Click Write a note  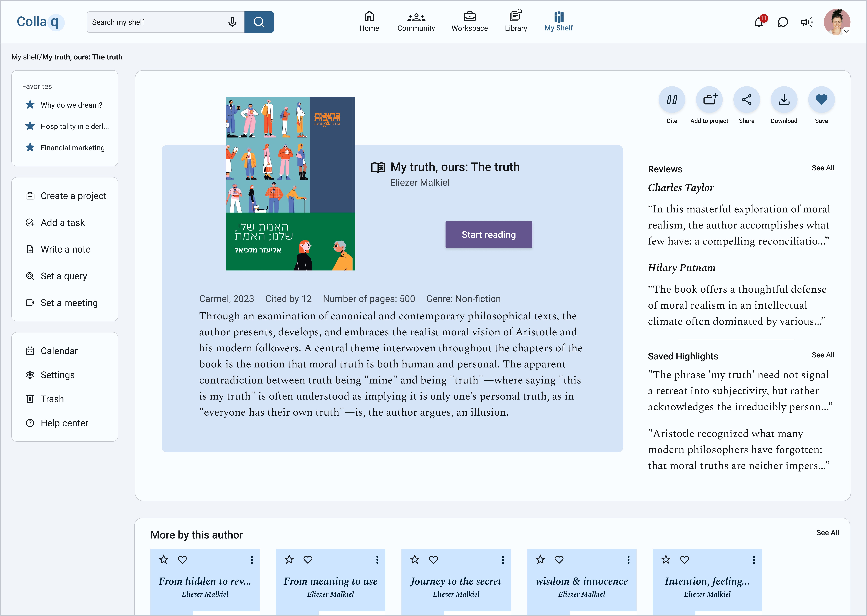(58, 249)
